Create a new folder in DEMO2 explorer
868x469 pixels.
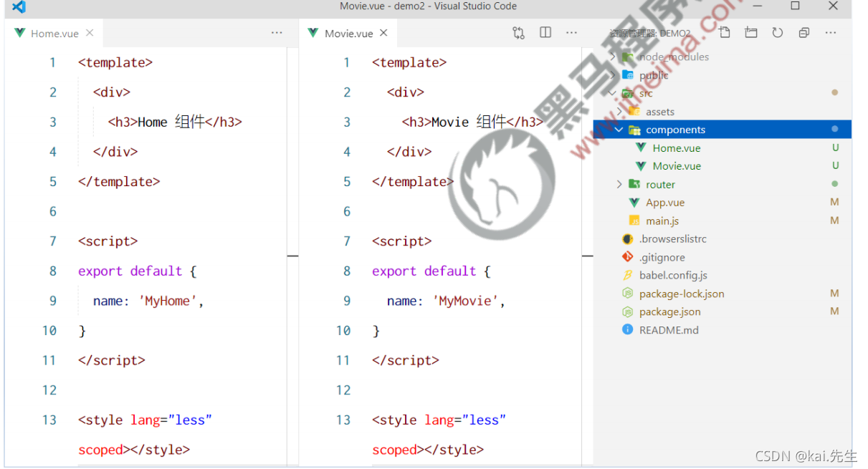(x=751, y=33)
